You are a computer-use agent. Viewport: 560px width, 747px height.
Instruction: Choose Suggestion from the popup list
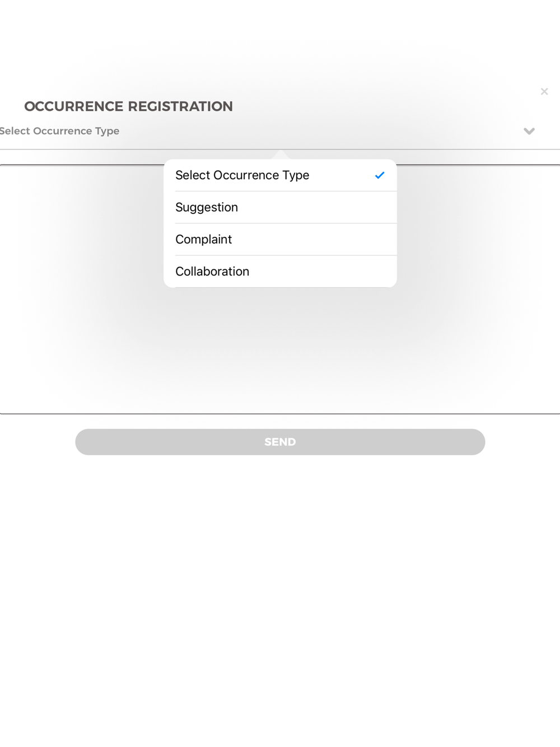(280, 207)
